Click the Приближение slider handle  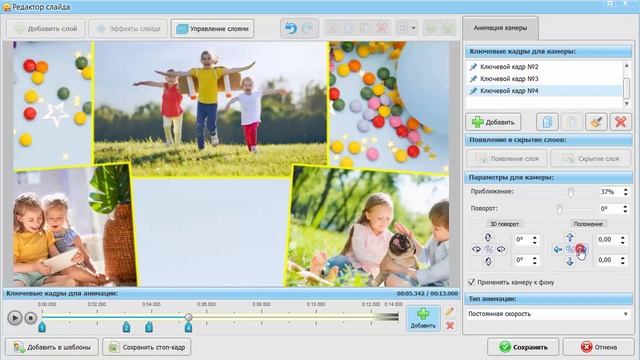pos(571,192)
